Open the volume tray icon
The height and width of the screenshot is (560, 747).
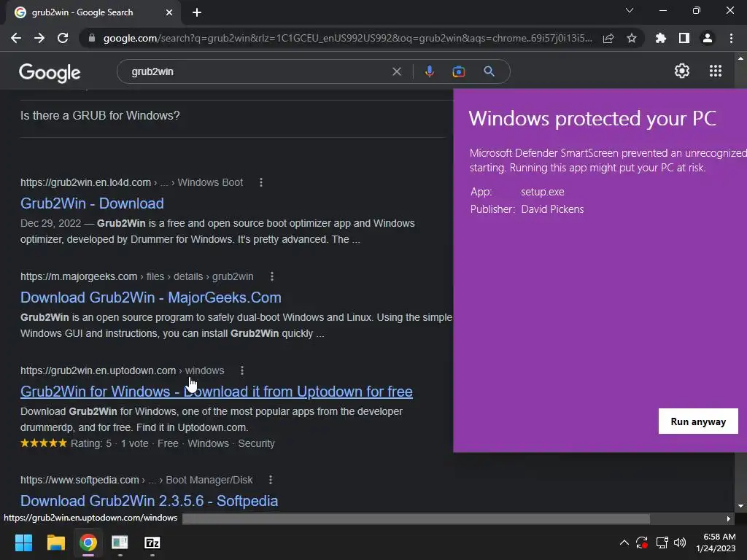(680, 542)
